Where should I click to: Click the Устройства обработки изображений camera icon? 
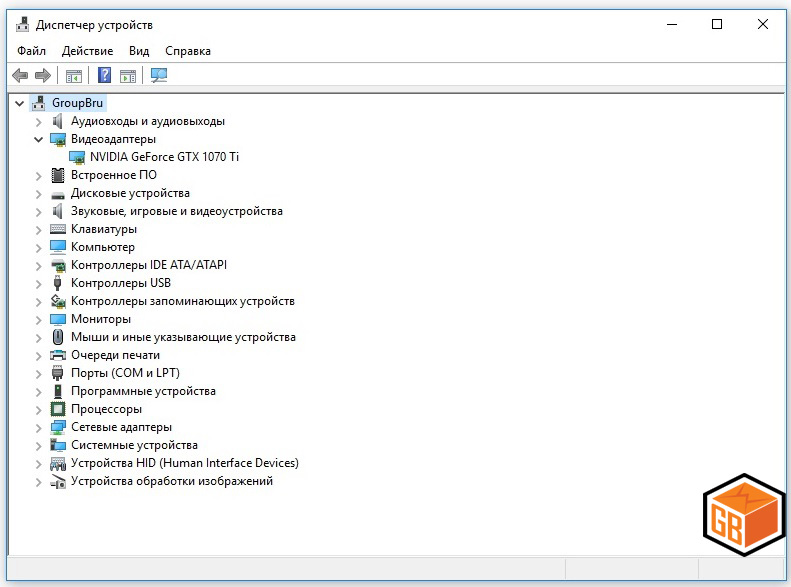click(x=58, y=482)
